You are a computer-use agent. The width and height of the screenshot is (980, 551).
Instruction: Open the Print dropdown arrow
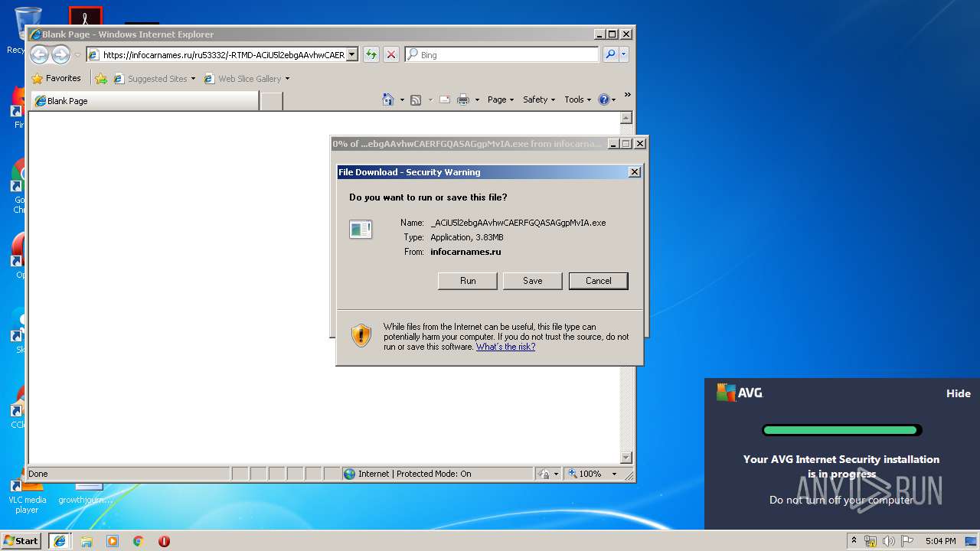[477, 99]
